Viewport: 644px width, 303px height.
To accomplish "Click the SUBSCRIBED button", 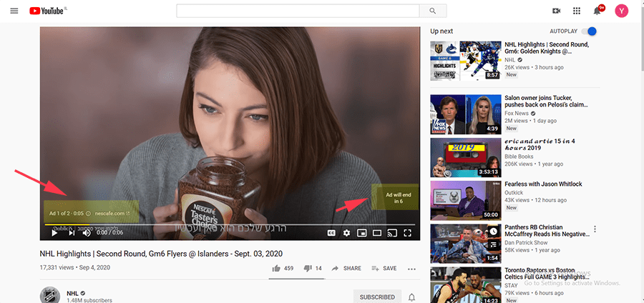I will point(377,297).
